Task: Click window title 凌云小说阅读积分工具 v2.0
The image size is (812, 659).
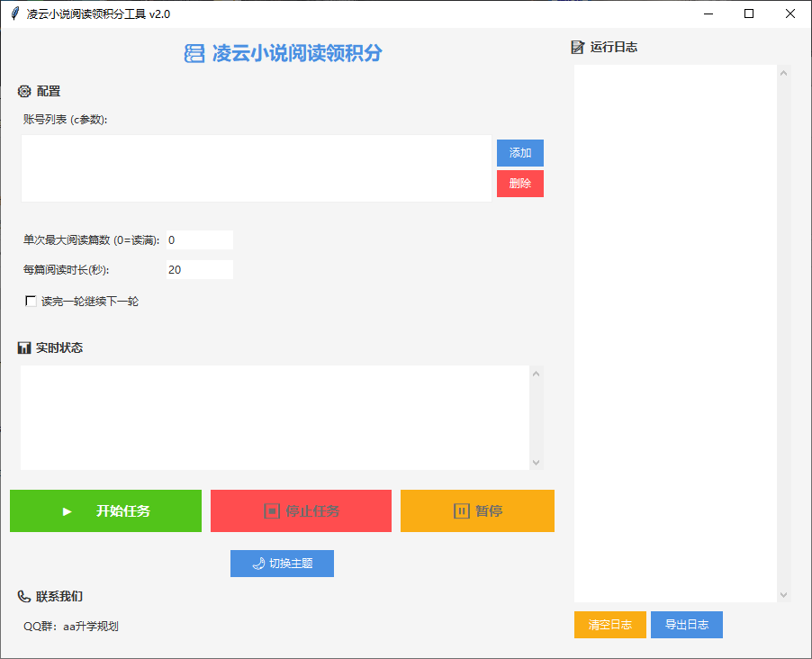Action: (x=98, y=14)
